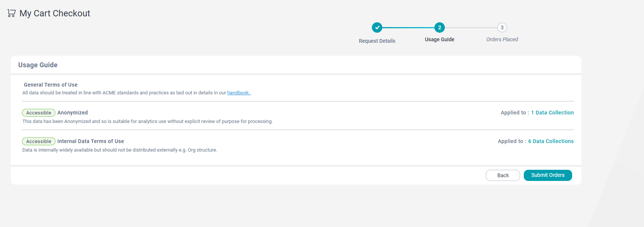Click the General Terms of Use heading
This screenshot has width=644, height=227.
(x=51, y=85)
